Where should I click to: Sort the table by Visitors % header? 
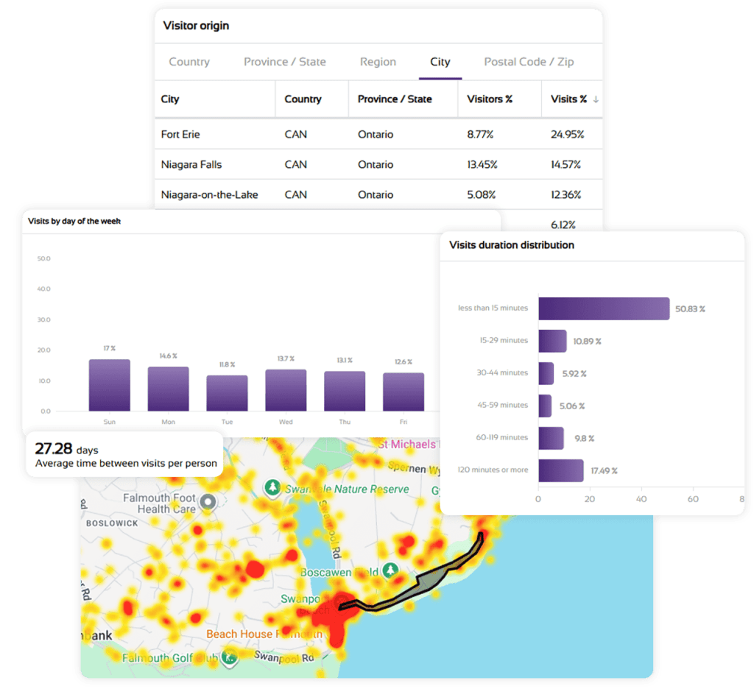490,99
